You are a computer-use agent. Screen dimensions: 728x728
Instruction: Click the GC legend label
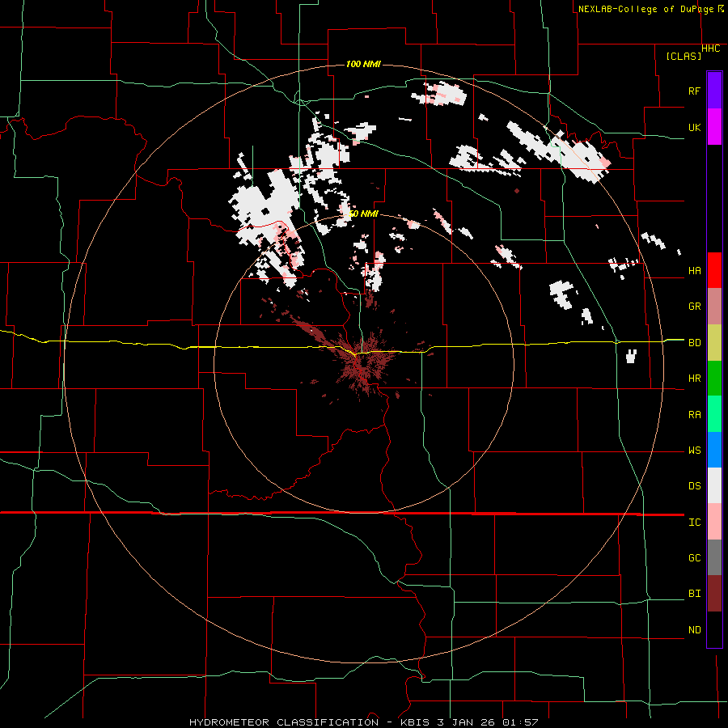point(694,557)
